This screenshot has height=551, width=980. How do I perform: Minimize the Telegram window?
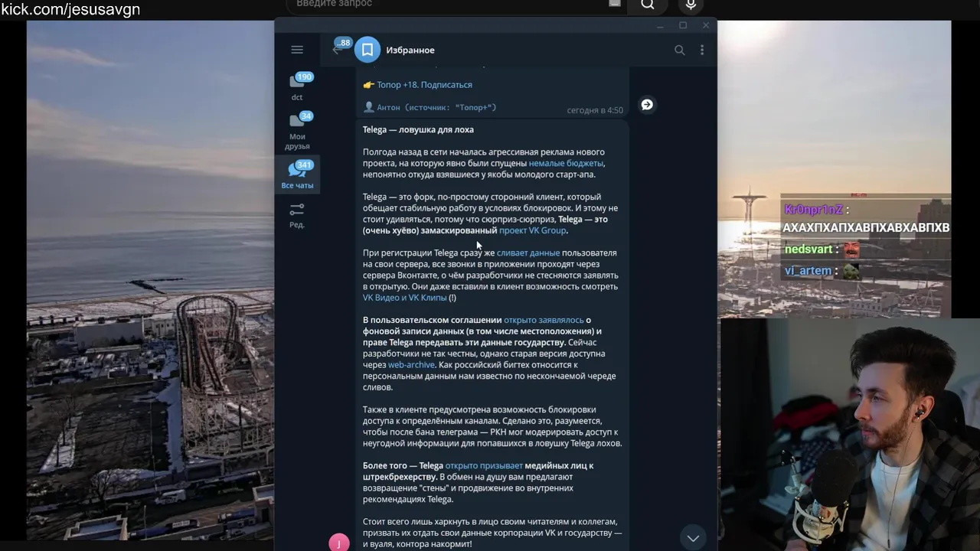coord(659,26)
